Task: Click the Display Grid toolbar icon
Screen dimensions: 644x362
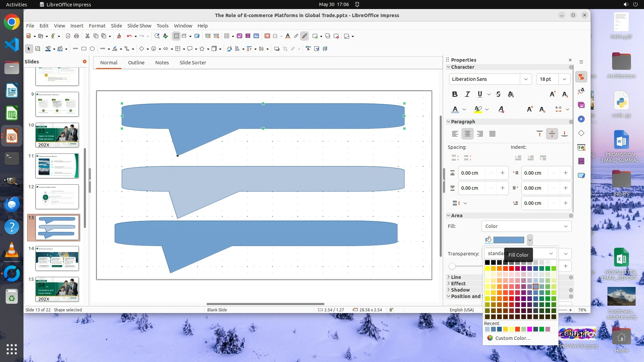Action: (x=176, y=36)
